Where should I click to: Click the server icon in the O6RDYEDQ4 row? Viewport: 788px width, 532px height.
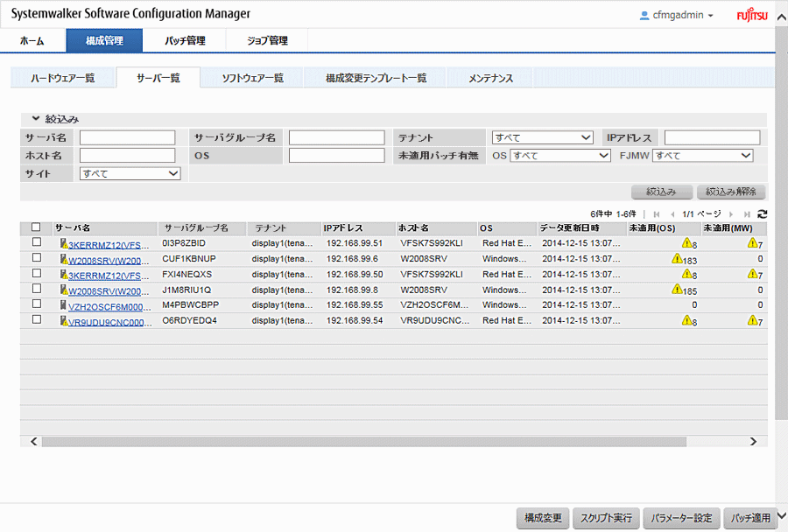64,321
